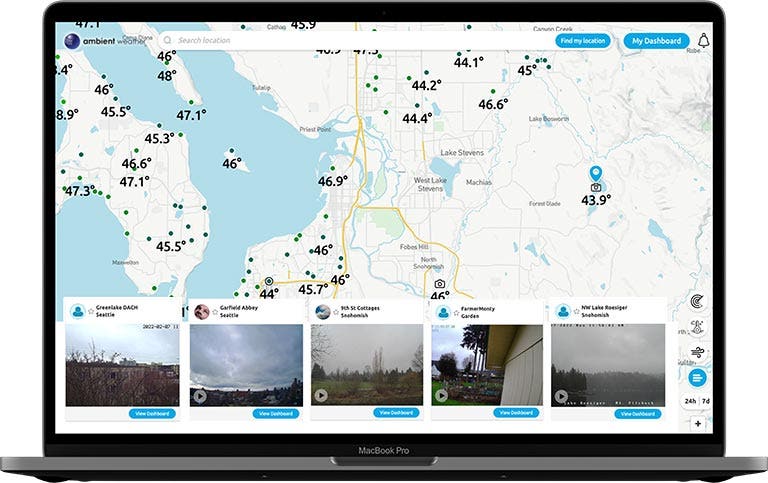Click the 46.9° station reading
The image size is (768, 483).
tap(333, 181)
